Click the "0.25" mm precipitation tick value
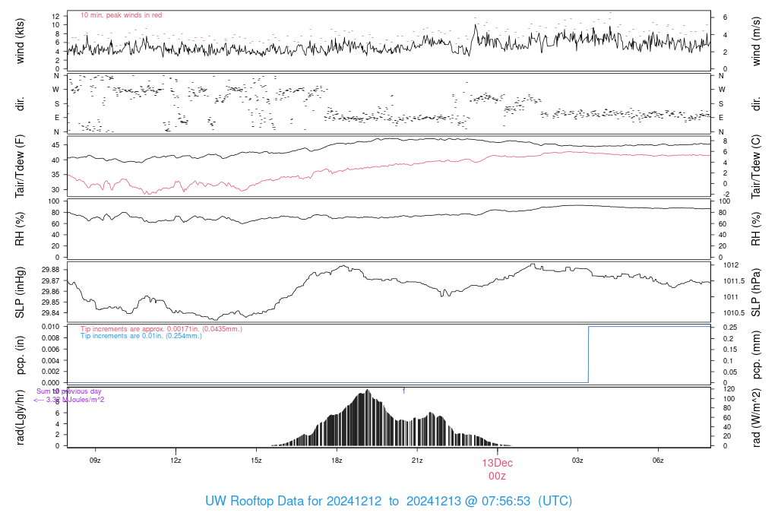Screen dimensions: 778x532 pos(730,327)
